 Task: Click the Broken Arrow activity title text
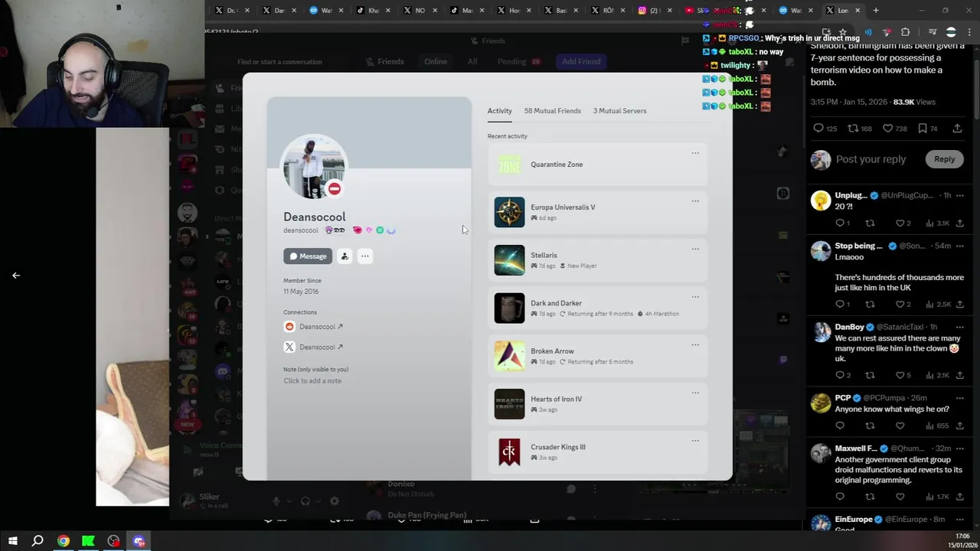(x=552, y=351)
